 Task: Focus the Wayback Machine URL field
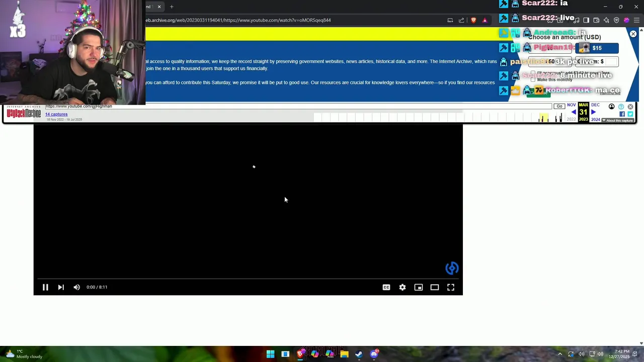pyautogui.click(x=298, y=106)
